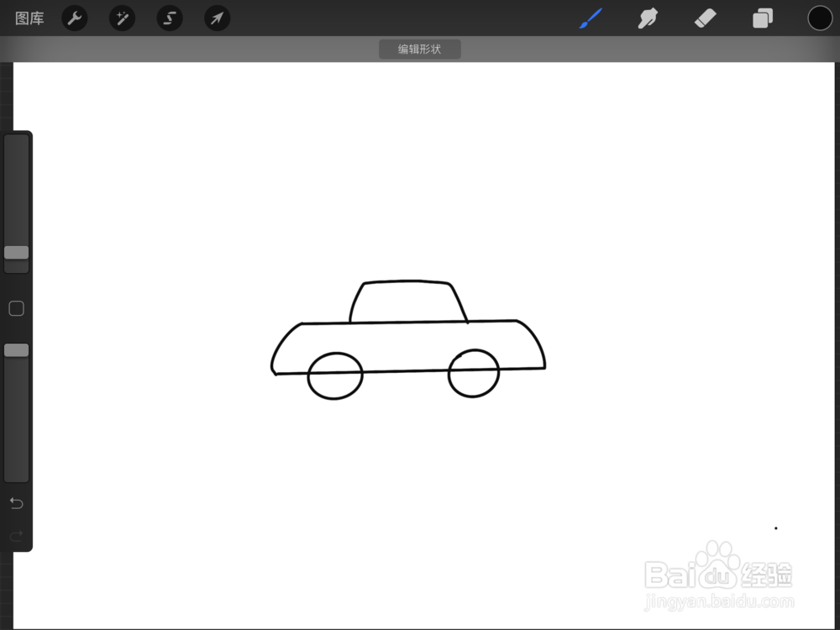The width and height of the screenshot is (840, 630).
Task: Tap the 编辑形状 edit shape button
Action: tap(419, 50)
